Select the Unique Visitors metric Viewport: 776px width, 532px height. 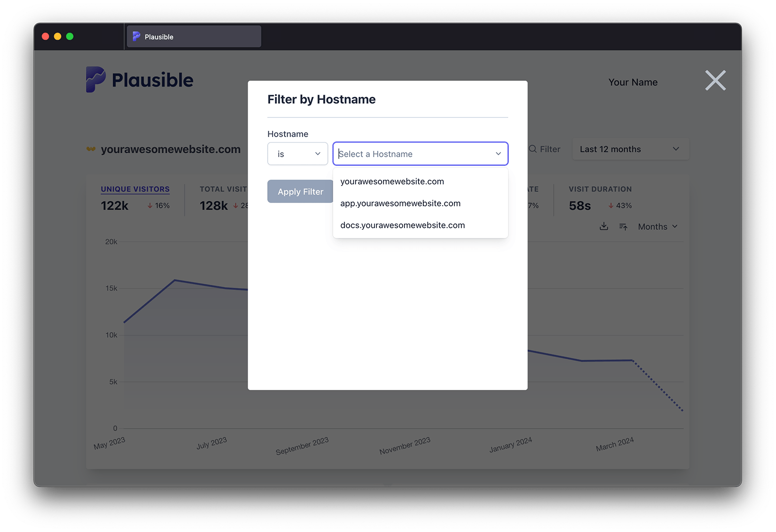[x=135, y=189]
